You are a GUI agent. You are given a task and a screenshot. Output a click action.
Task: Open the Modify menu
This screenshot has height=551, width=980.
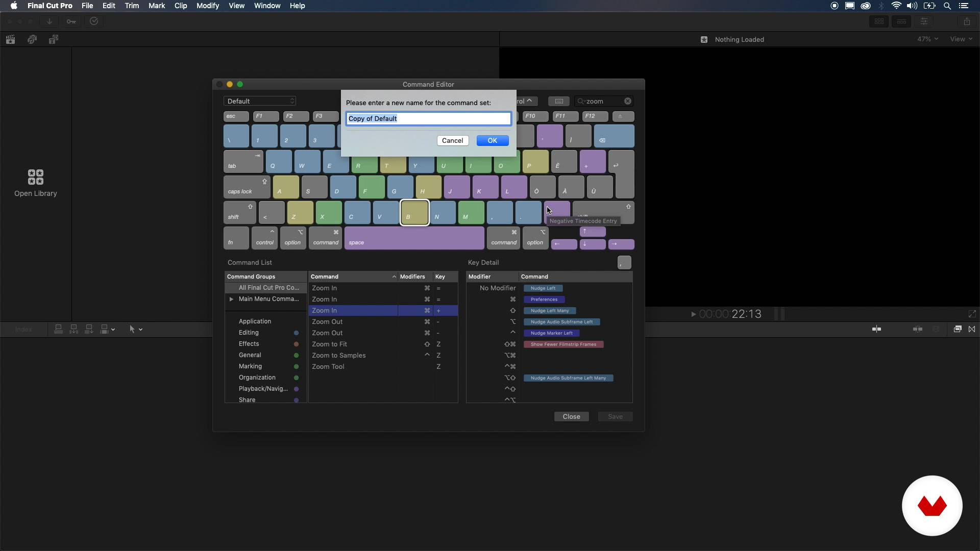point(208,6)
